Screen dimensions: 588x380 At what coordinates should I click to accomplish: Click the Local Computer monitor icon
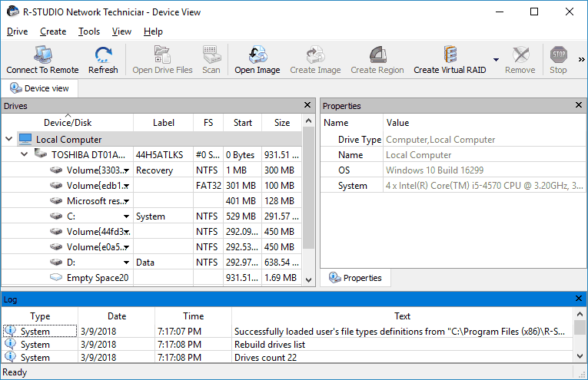point(25,139)
